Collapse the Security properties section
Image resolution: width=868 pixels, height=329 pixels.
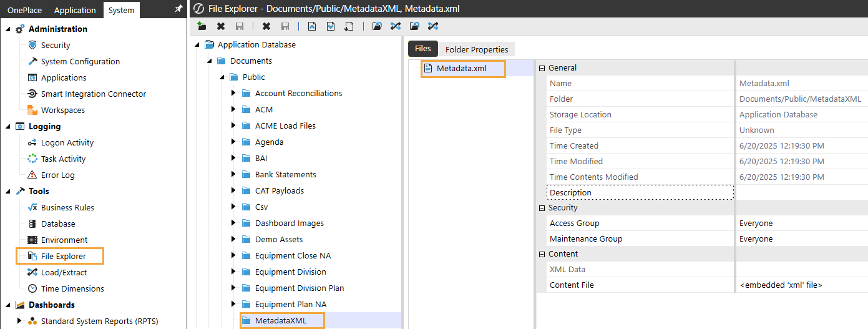(x=542, y=208)
